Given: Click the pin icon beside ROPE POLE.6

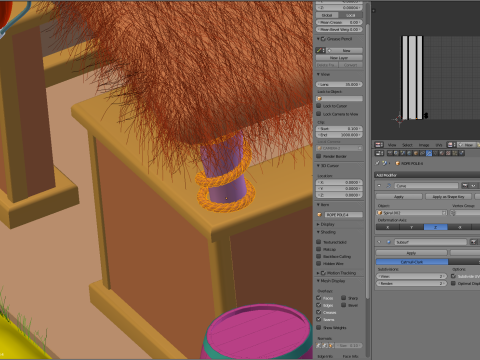Looking at the screenshot, I should point(377,163).
